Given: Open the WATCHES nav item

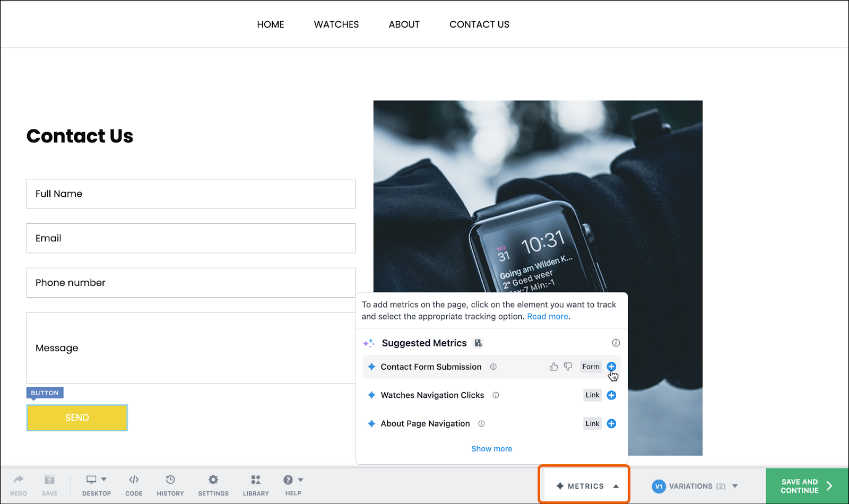Looking at the screenshot, I should click(x=336, y=24).
